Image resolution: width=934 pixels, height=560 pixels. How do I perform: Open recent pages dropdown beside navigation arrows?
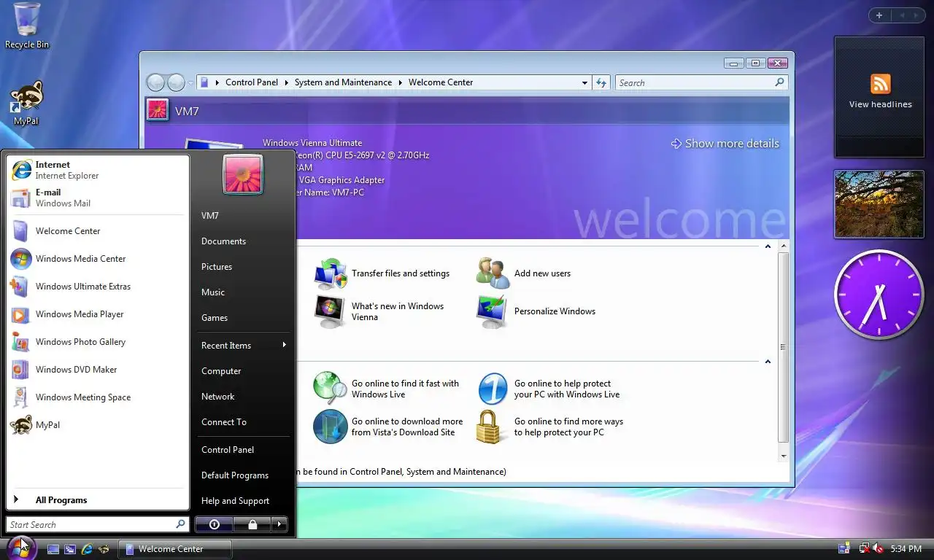tap(190, 82)
